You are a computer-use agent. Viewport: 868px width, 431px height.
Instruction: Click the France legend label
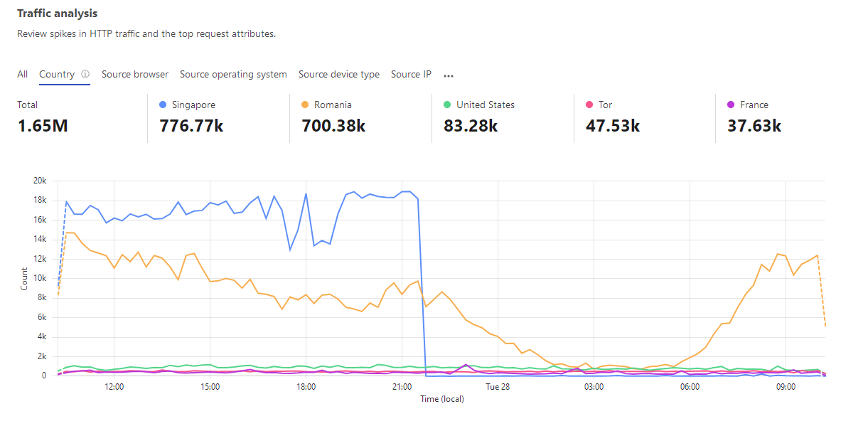click(754, 105)
